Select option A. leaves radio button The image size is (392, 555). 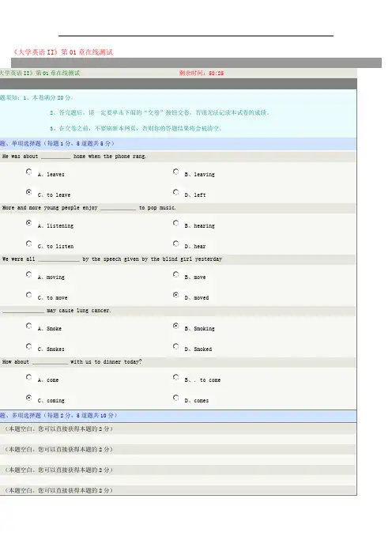point(29,172)
